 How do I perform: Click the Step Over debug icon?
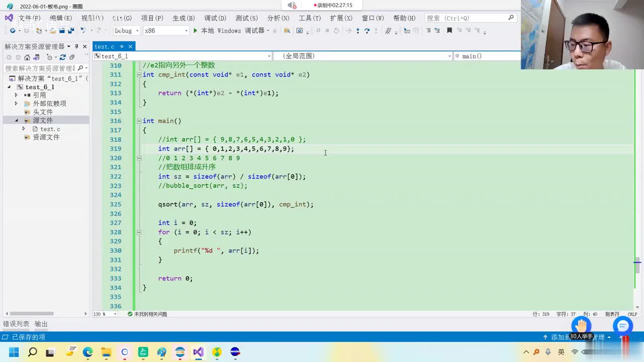(x=367, y=31)
